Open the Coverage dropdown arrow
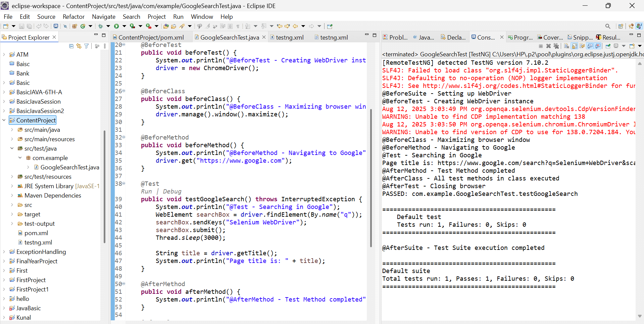Screen dimensions: 644x324 pyautogui.click(x=140, y=26)
